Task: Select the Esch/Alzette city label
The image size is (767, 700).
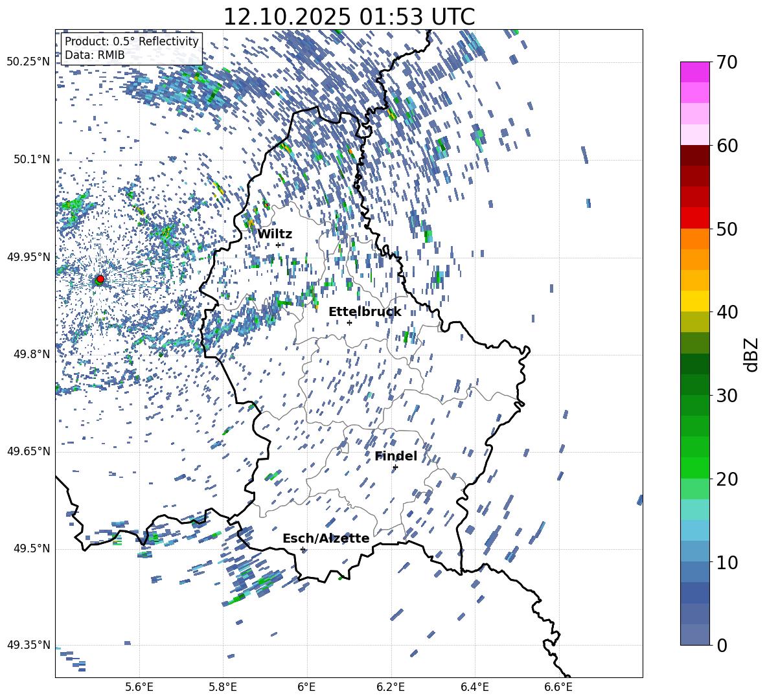Action: [326, 539]
